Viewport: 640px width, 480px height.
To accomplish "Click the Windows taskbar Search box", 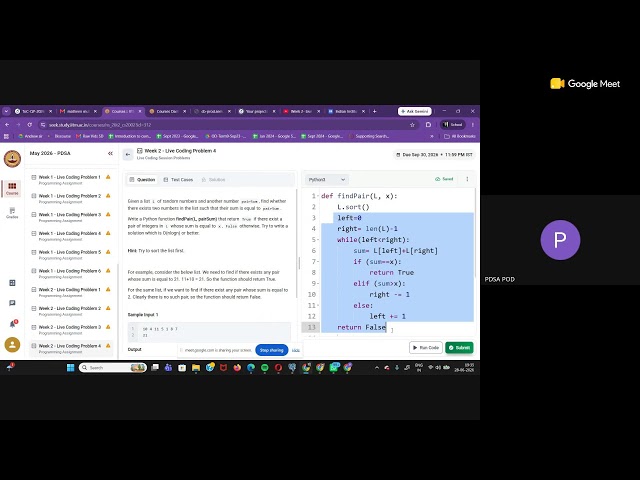I will tap(113, 368).
